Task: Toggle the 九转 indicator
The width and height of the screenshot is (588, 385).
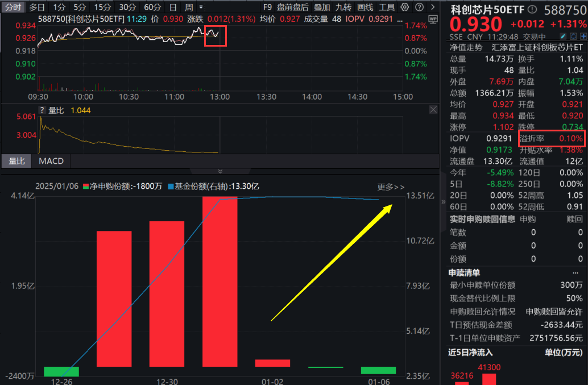Action: click(343, 7)
